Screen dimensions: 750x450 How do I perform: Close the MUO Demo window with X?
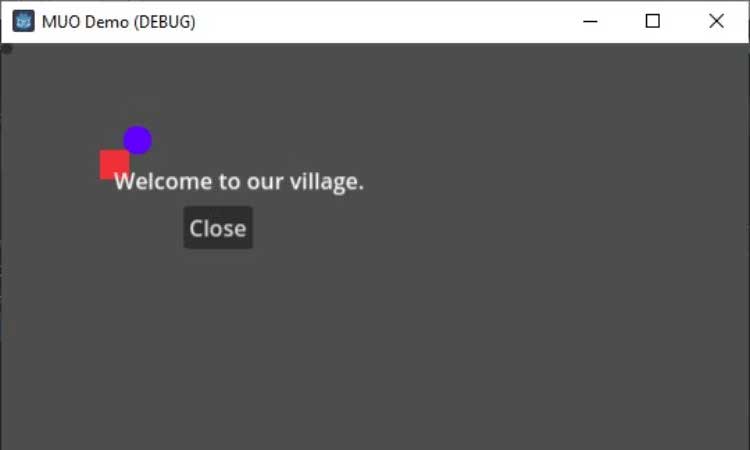(717, 22)
